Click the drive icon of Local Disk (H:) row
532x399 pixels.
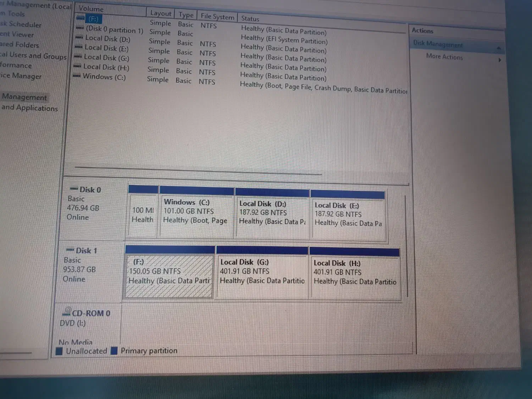(77, 66)
